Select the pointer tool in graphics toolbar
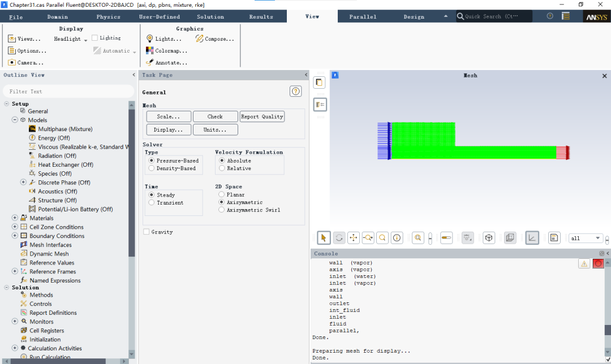 pos(324,238)
